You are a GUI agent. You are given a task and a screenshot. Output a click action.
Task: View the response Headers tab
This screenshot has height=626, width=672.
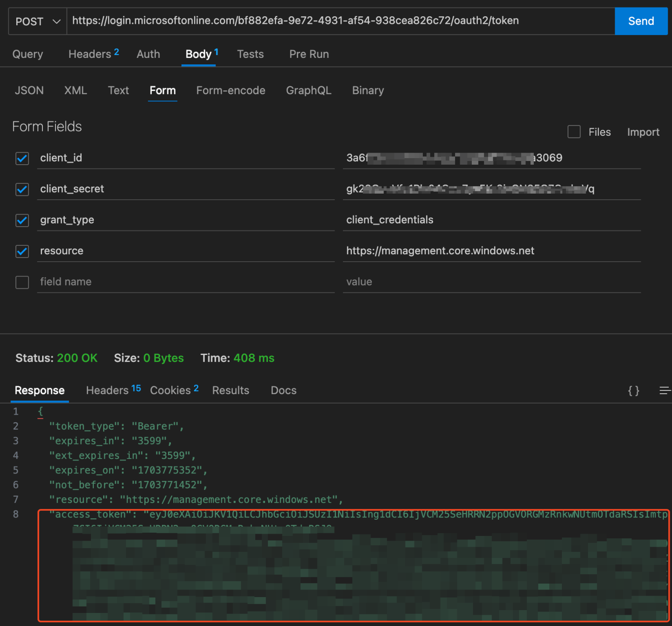(107, 390)
